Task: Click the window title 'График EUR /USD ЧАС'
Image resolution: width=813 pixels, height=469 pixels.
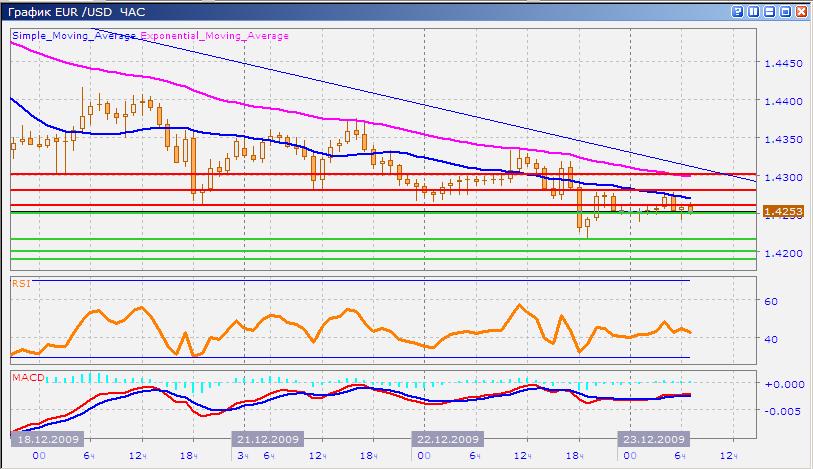Action: tap(75, 12)
